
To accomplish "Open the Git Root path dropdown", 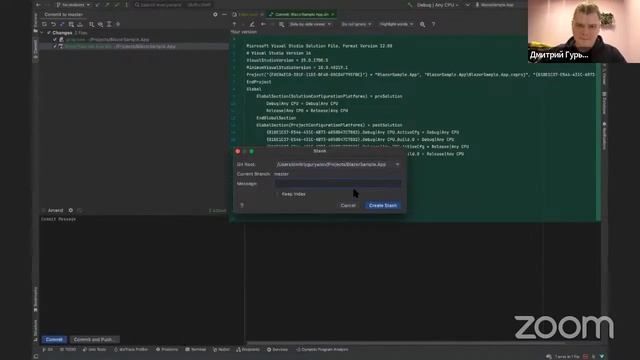I will tap(397, 164).
